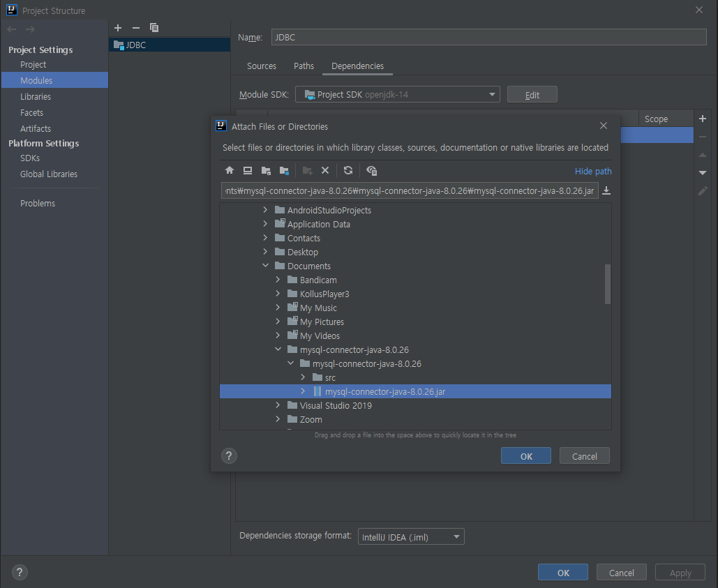
Task: Click OK in Project Structure window
Action: point(563,573)
